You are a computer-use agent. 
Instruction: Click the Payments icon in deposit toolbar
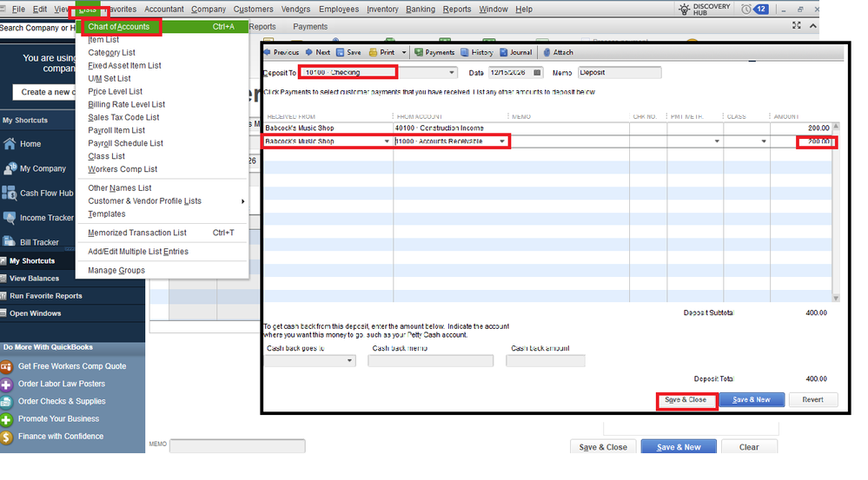[419, 52]
